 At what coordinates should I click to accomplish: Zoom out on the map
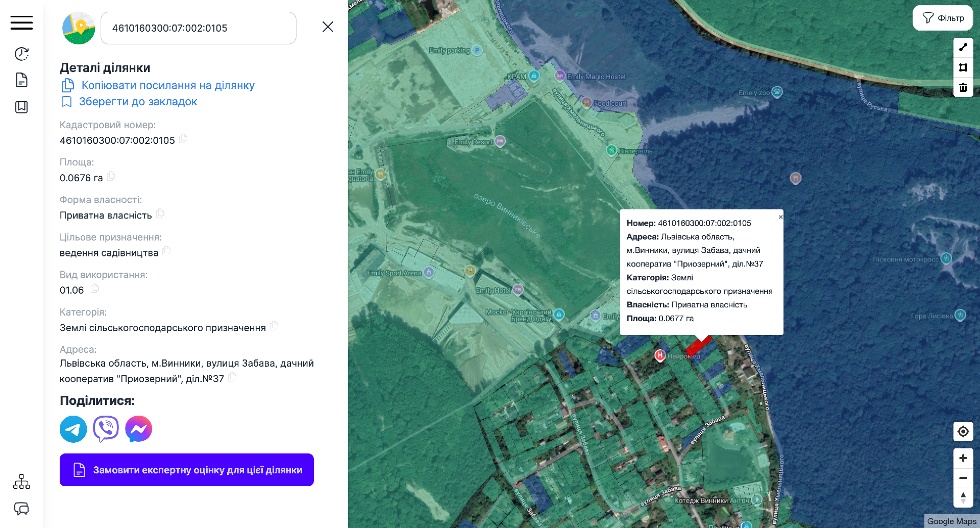click(963, 478)
